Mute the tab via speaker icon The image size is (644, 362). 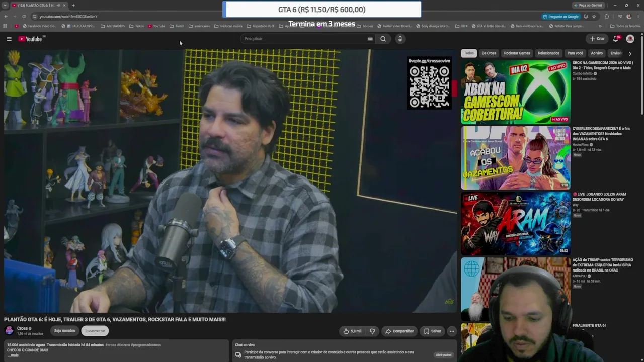point(58,5)
